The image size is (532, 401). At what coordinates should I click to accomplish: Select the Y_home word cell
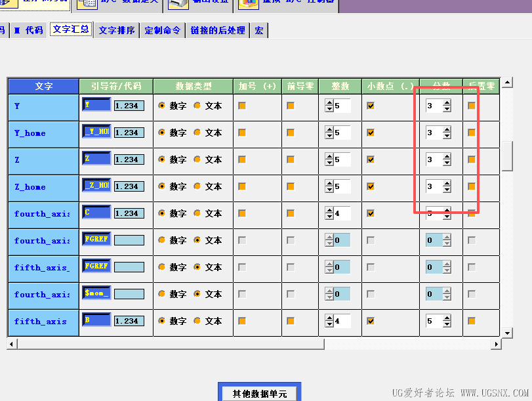(x=43, y=134)
